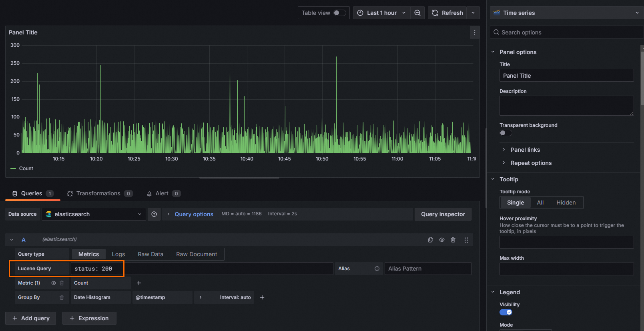Click the zoom out time range icon

tap(417, 13)
